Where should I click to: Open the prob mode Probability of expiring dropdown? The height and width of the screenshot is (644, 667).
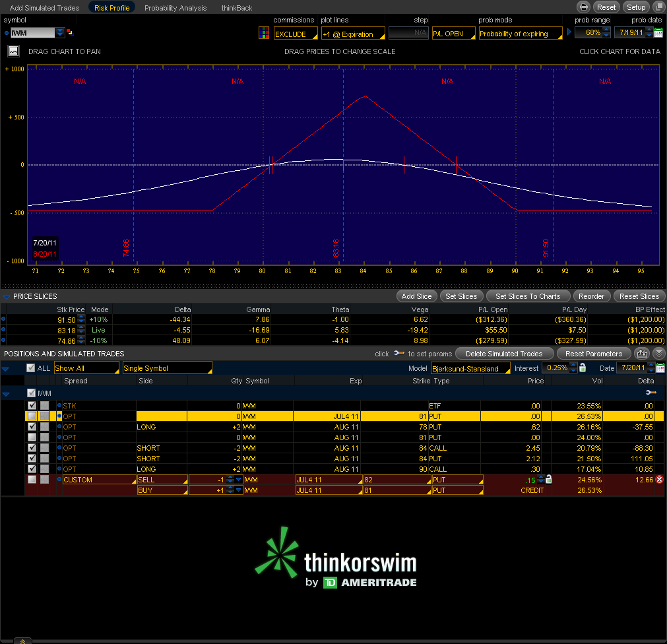pos(521,34)
